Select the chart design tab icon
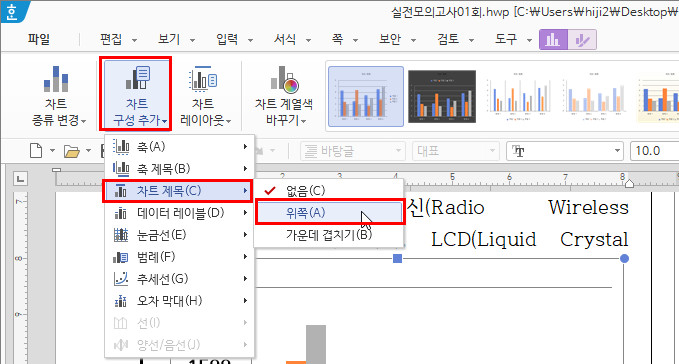 553,40
